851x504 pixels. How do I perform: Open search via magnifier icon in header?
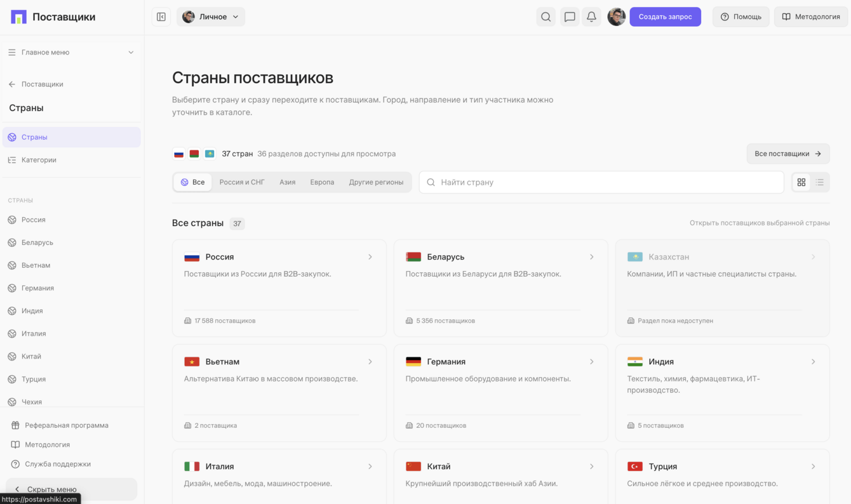pyautogui.click(x=546, y=17)
